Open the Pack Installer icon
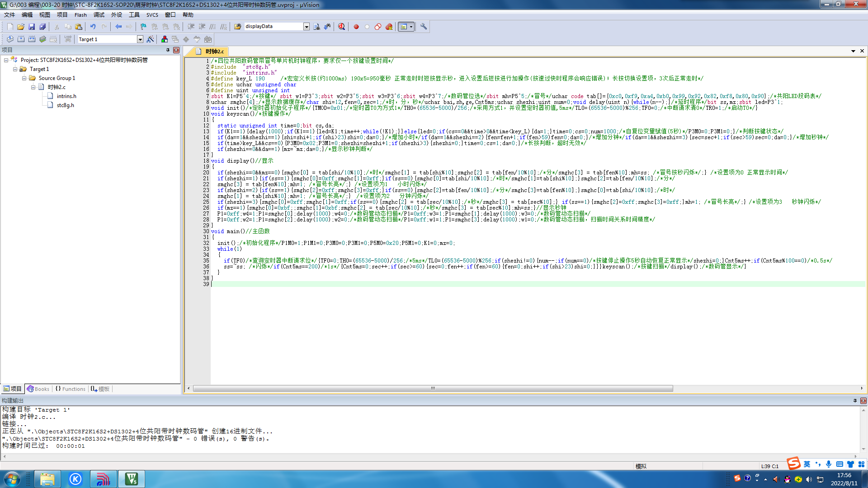This screenshot has height=488, width=868. 208,39
